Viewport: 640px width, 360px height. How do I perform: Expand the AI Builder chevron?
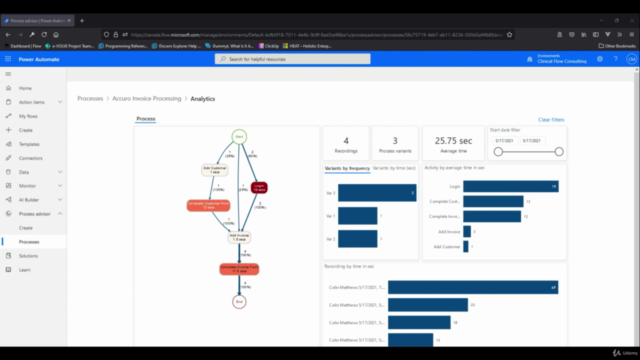point(60,200)
